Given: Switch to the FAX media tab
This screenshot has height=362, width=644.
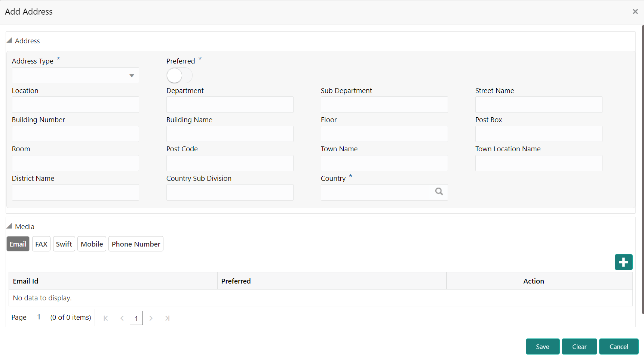Looking at the screenshot, I should click(41, 244).
